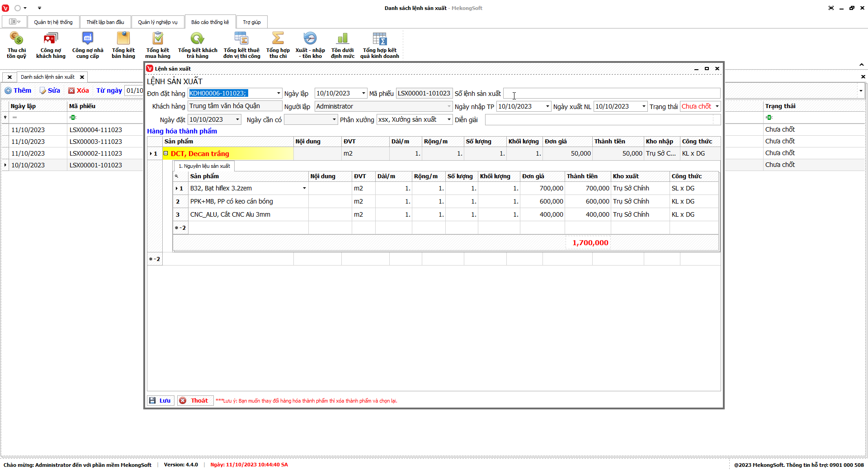Open Tổng kết mua hàng report
Screen dimensions: 868x470
(158, 45)
